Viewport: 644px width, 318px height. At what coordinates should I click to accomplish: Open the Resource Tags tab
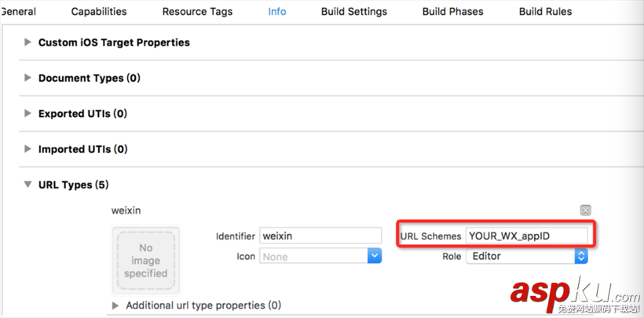pos(197,12)
